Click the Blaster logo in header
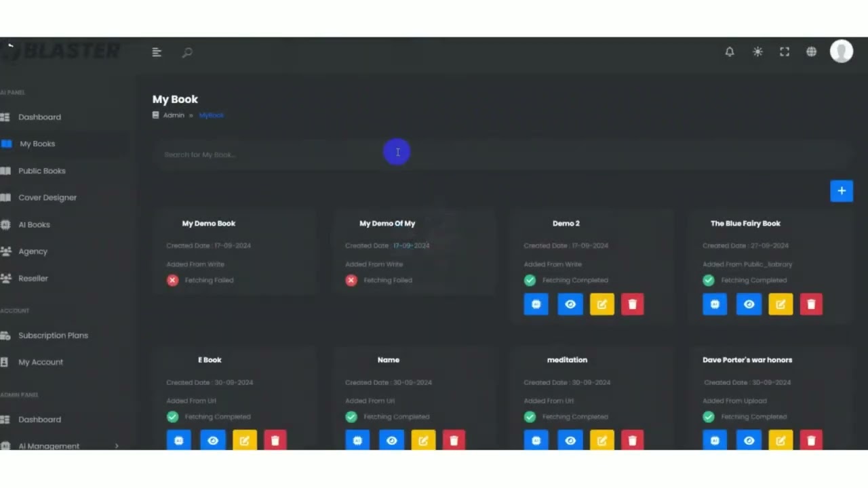This screenshot has height=488, width=868. point(61,51)
